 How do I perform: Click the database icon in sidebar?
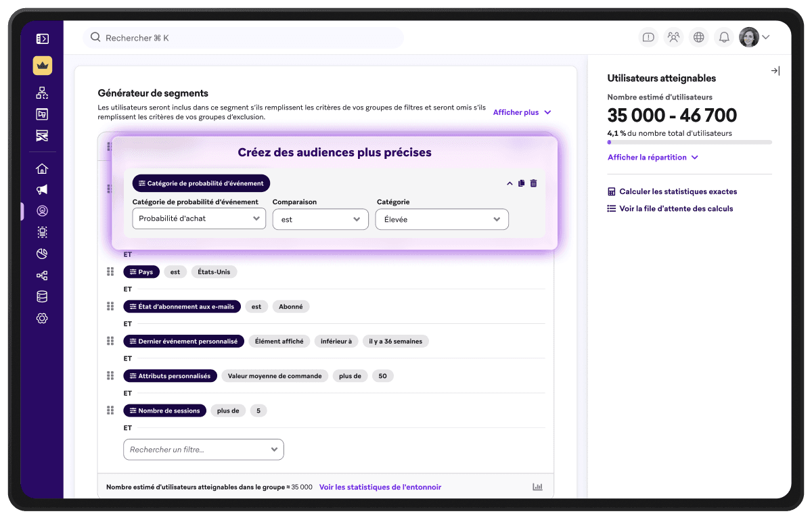click(42, 296)
